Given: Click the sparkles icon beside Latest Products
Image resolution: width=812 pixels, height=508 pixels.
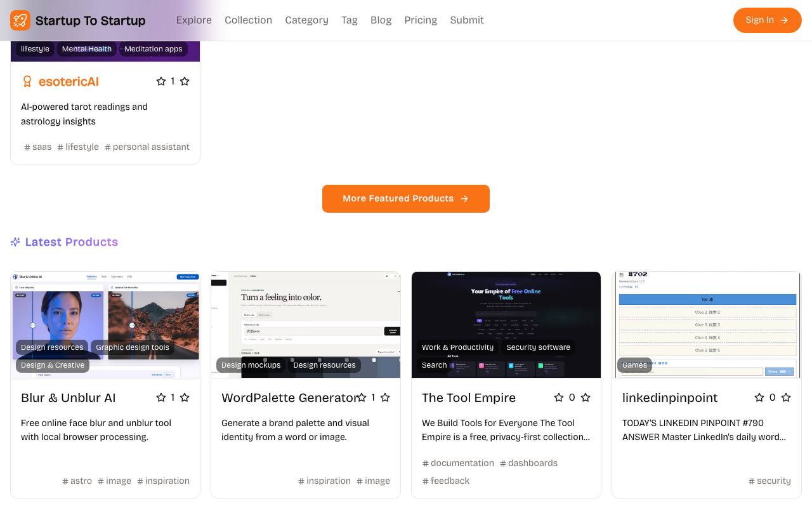Looking at the screenshot, I should (x=15, y=242).
